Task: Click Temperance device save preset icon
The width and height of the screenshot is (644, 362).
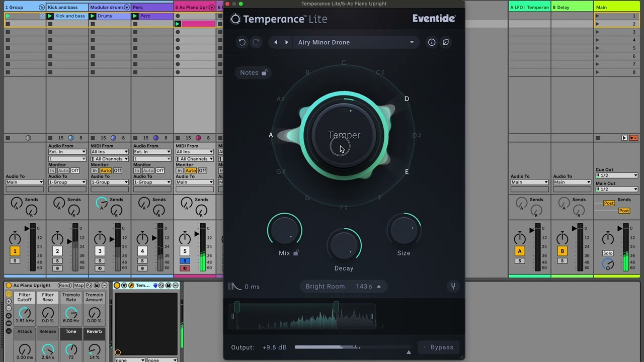Action: click(x=169, y=286)
